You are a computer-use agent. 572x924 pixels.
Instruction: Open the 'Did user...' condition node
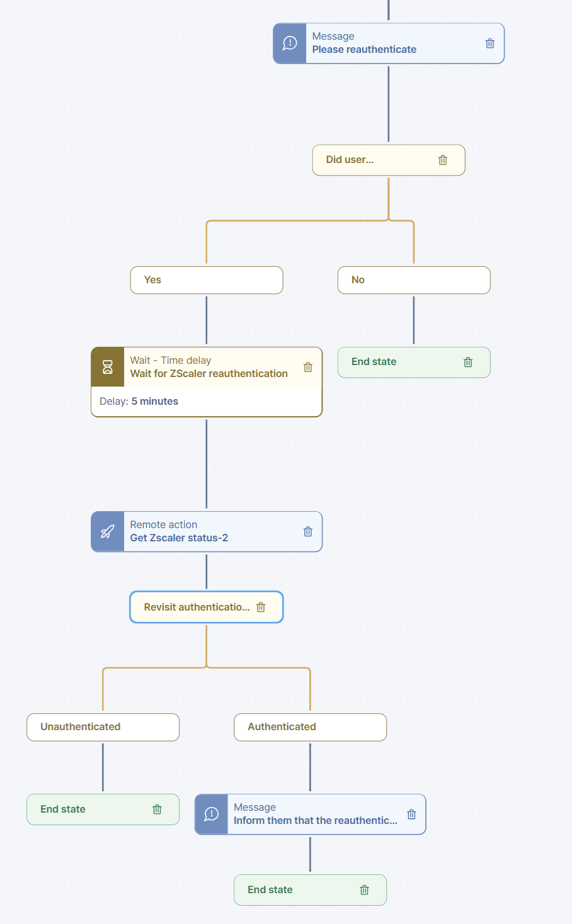coord(372,160)
